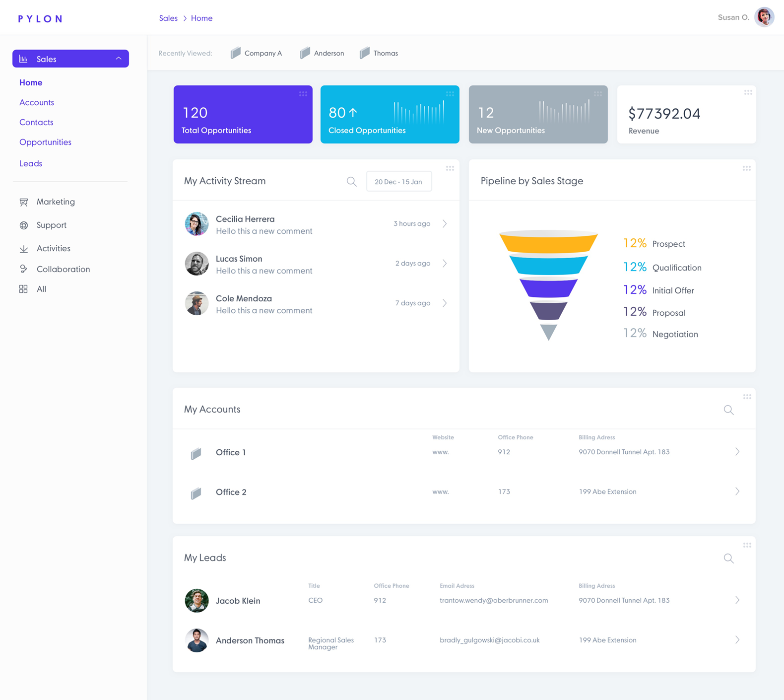
Task: Expand Lucas Simon comment chevron
Action: (445, 264)
